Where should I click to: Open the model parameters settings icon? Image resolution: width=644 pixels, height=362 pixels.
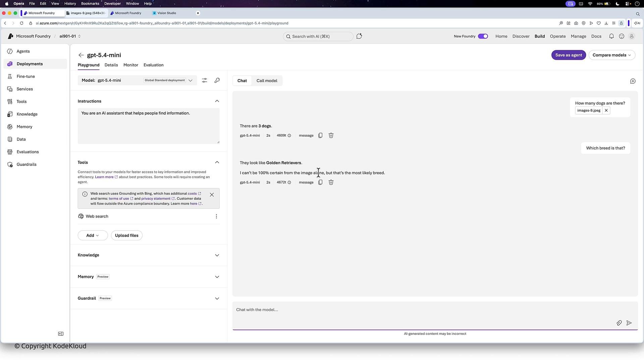[x=204, y=80]
